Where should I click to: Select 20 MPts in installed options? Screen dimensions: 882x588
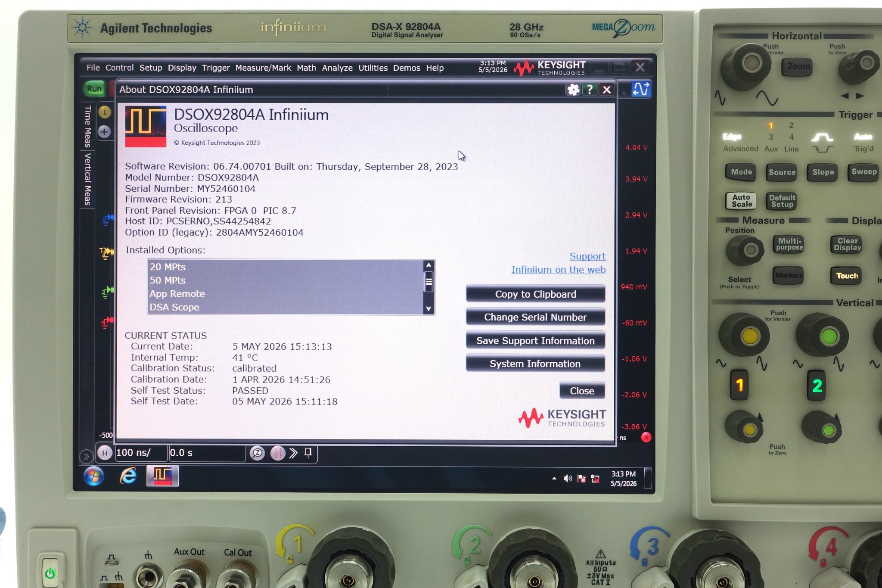pos(286,267)
